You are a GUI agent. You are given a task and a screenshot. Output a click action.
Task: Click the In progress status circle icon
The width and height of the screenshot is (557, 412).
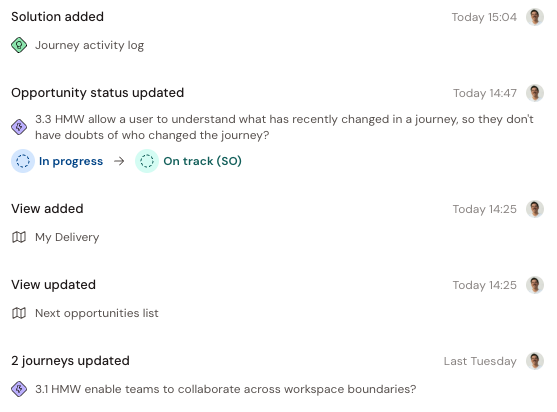click(23, 161)
